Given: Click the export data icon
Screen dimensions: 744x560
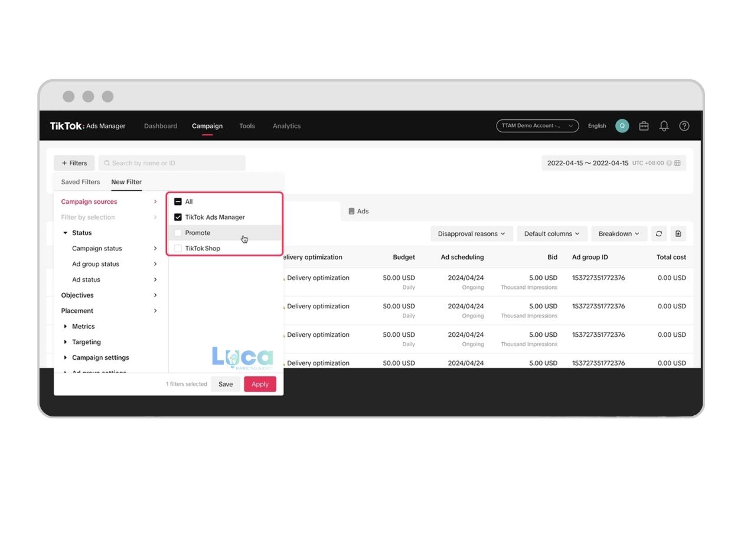Looking at the screenshot, I should [x=678, y=233].
